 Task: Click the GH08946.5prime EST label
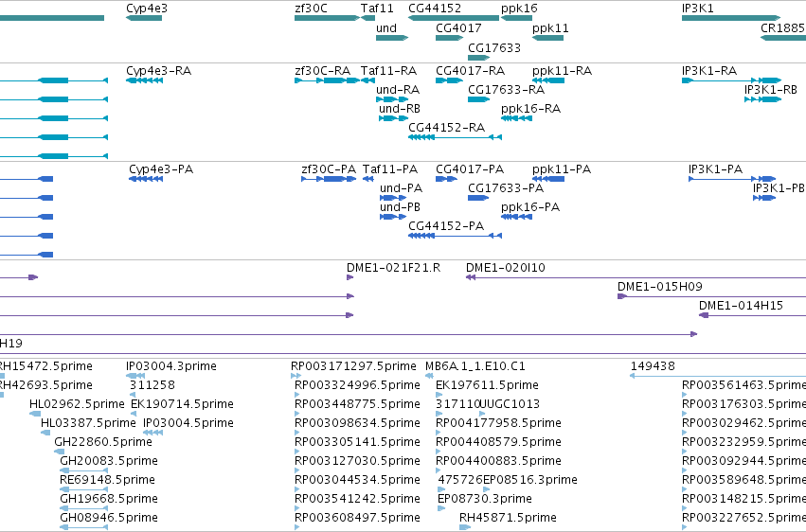(x=109, y=519)
